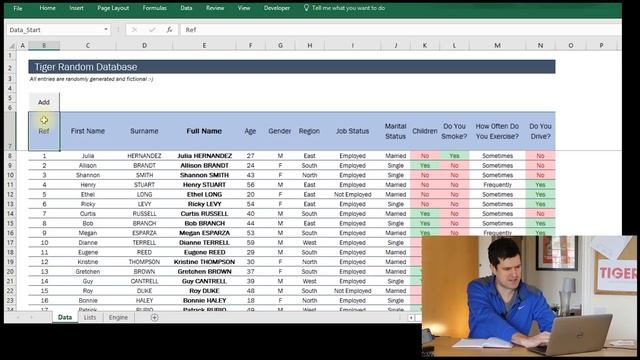Click the age cell 54 for Ricky LEVY

250,204
